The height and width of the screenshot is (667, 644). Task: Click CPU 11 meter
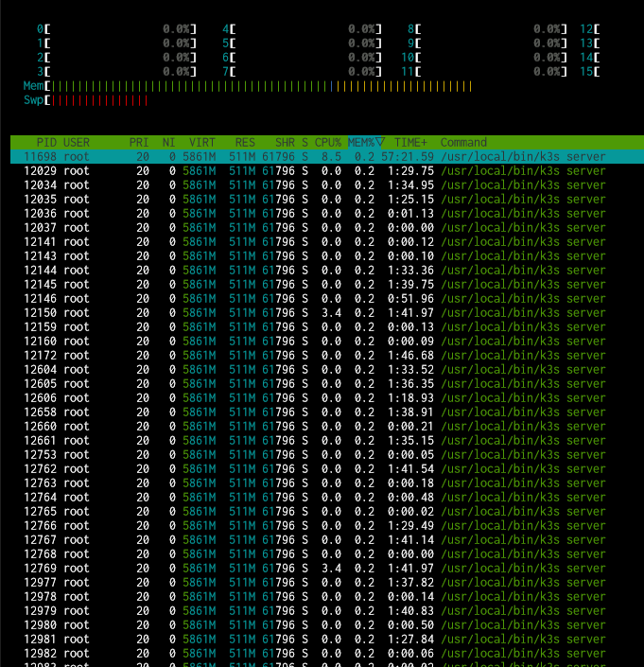(484, 72)
